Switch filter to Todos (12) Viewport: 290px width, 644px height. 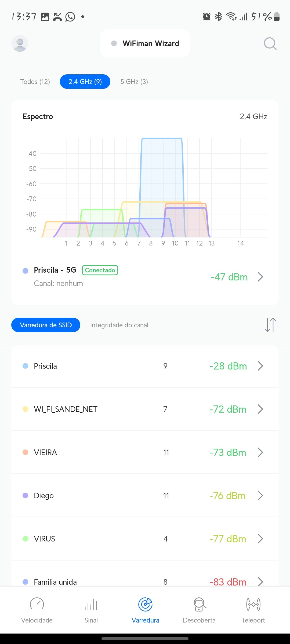[35, 82]
